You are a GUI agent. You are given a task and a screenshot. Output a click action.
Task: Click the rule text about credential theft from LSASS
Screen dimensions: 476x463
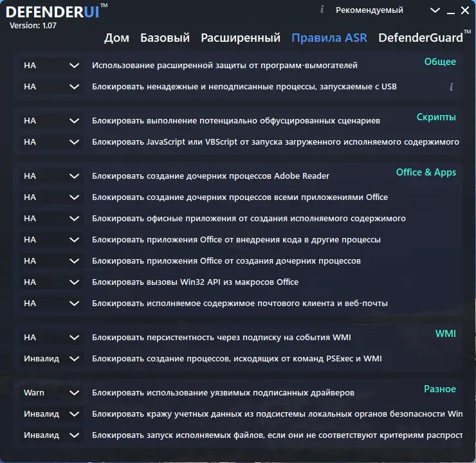coord(277,414)
